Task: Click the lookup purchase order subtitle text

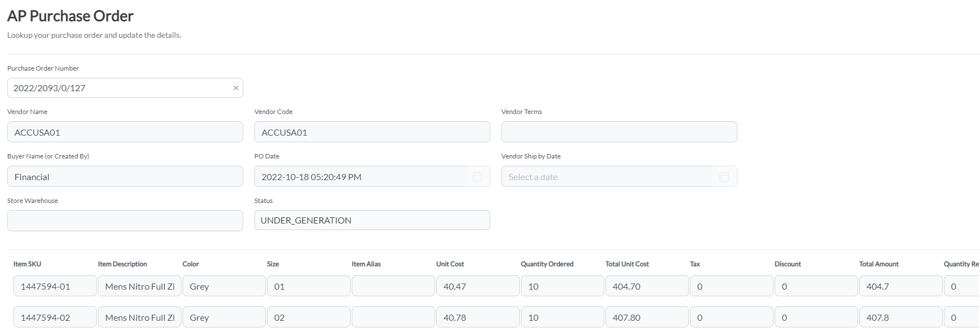Action: pos(94,35)
